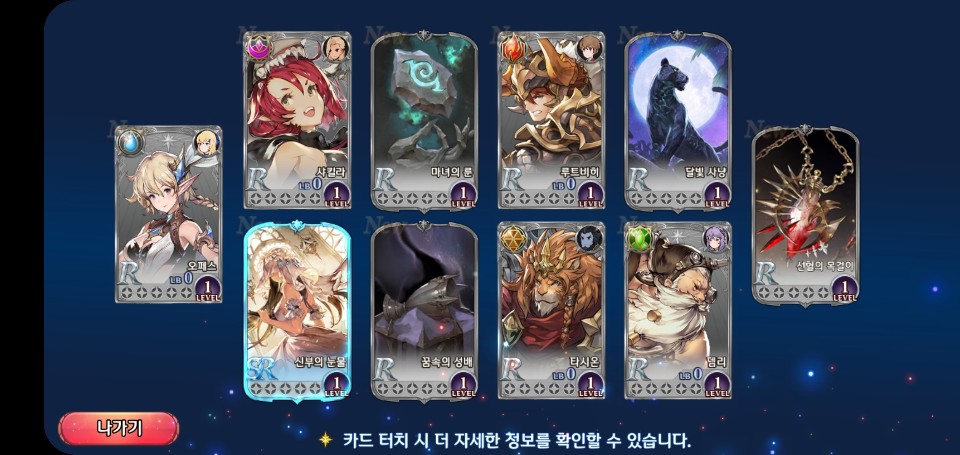Image resolution: width=960 pixels, height=455 pixels.
Task: Click the star icon beside the hint text
Action: 326,439
